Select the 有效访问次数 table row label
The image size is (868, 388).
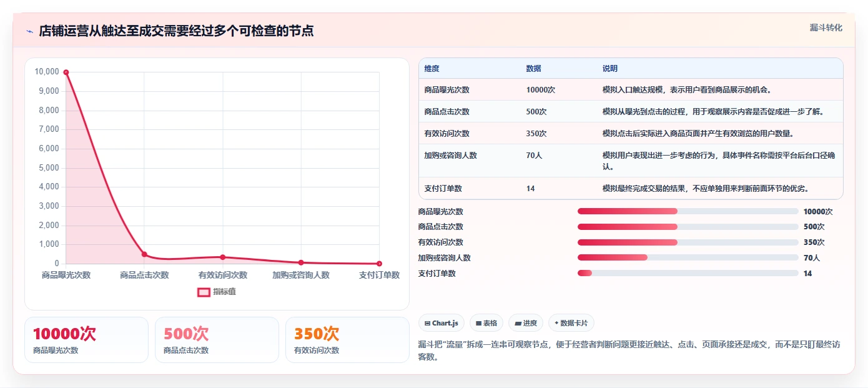pos(446,134)
